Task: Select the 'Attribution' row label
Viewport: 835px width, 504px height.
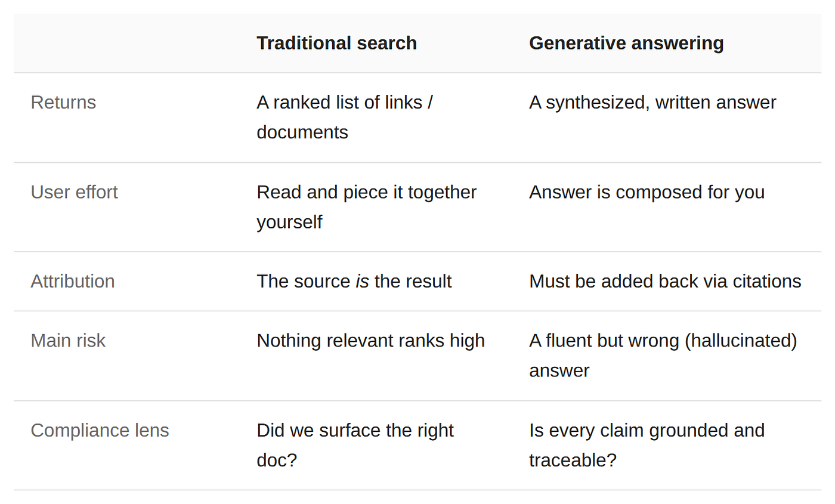Action: tap(72, 281)
